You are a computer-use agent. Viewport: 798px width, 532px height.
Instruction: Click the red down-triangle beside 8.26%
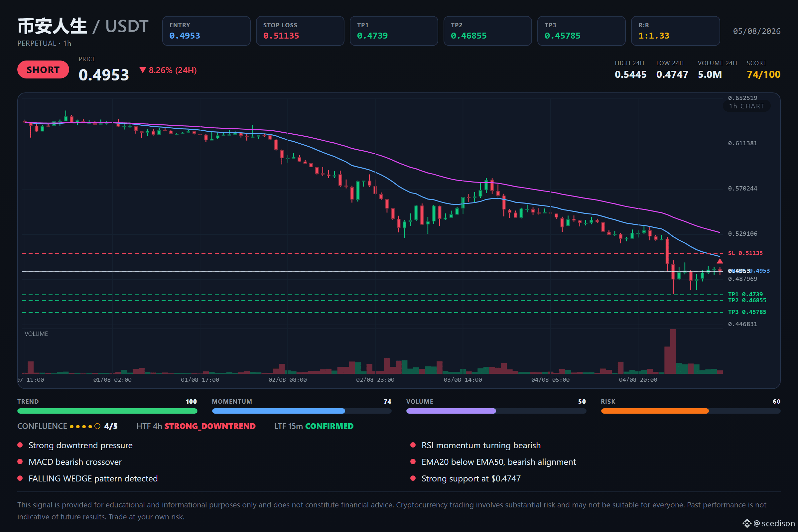pos(143,70)
